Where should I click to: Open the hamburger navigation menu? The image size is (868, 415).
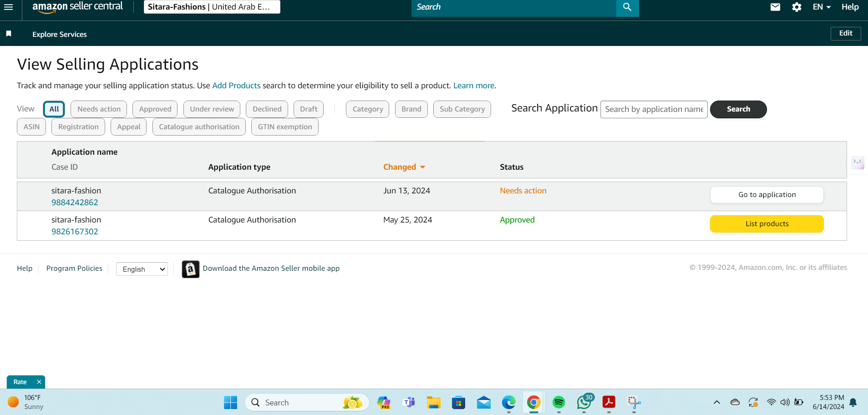[8, 7]
